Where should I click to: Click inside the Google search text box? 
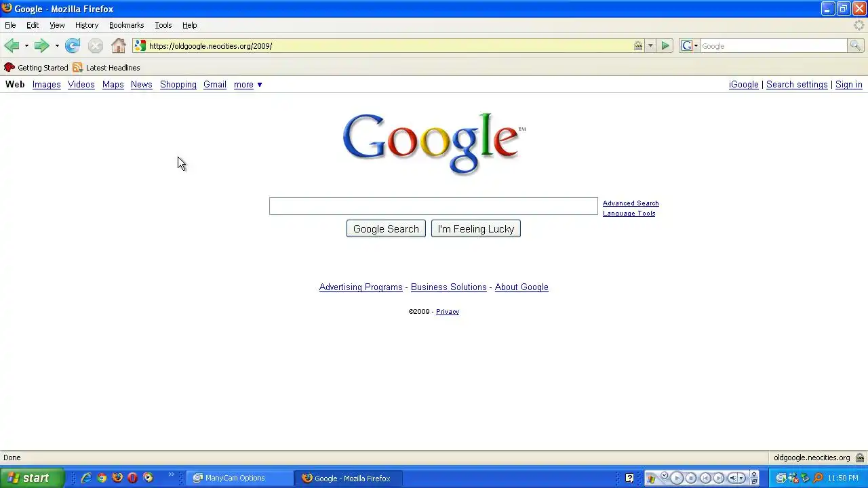pyautogui.click(x=433, y=206)
